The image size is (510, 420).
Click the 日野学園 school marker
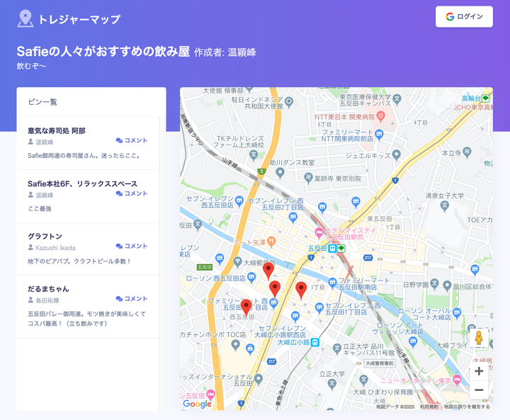tap(434, 284)
